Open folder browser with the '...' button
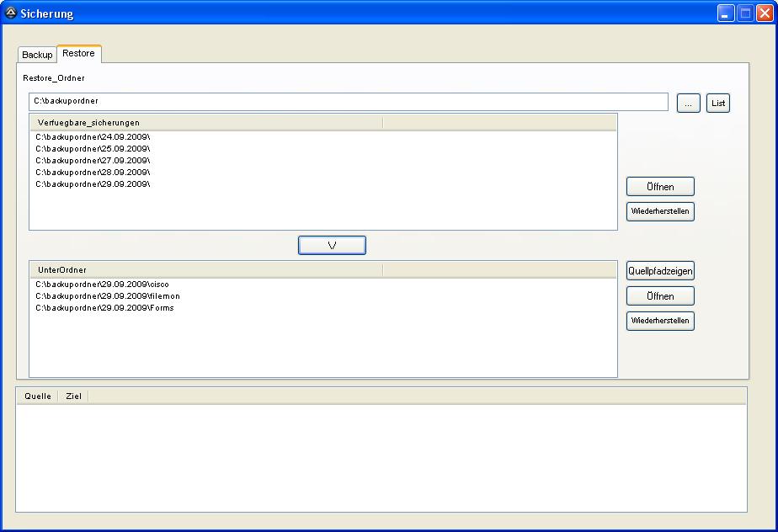The height and width of the screenshot is (532, 778). [688, 104]
